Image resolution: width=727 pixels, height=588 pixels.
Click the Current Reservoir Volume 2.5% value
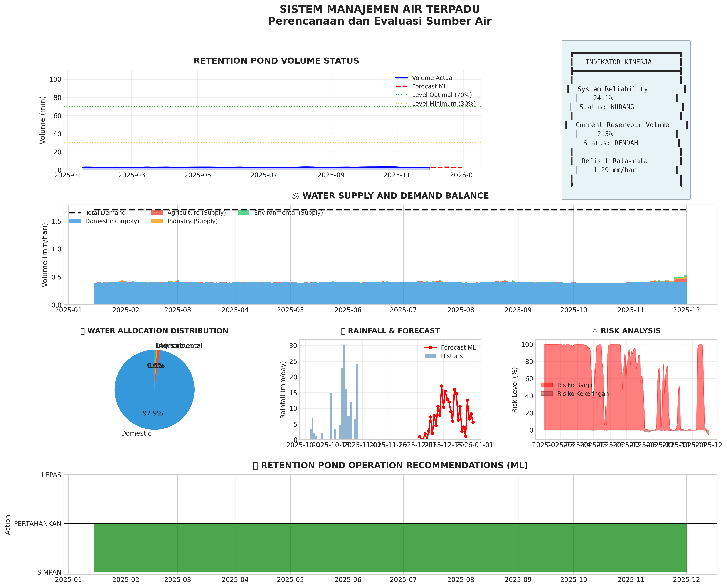[x=605, y=134]
